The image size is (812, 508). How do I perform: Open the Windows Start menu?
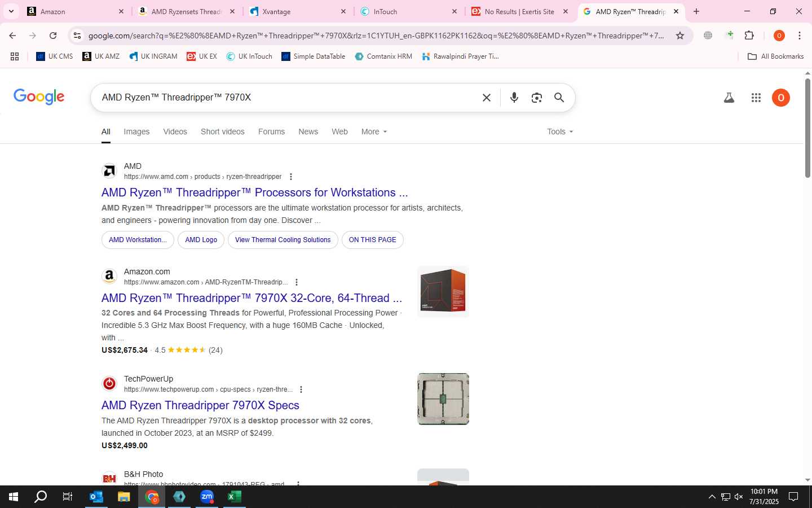tap(14, 497)
